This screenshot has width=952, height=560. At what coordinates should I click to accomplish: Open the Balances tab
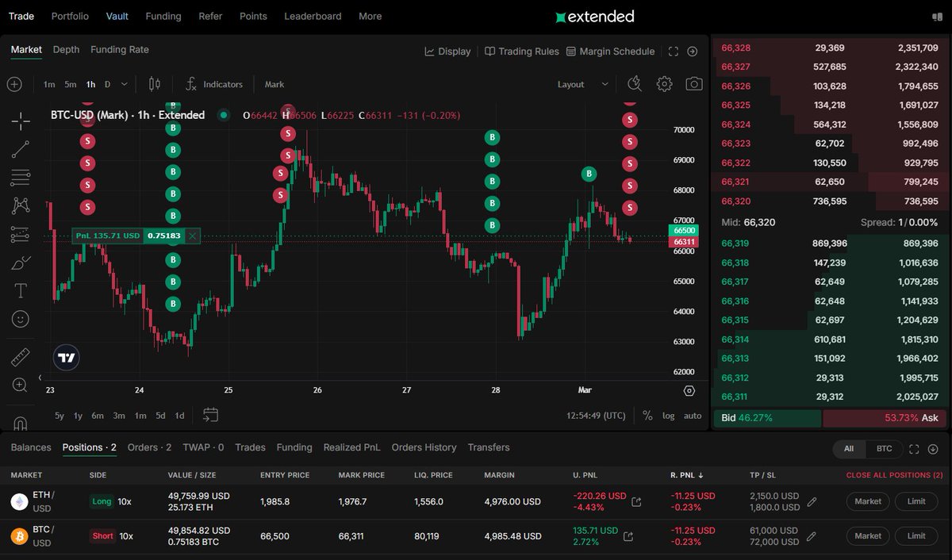(x=31, y=447)
